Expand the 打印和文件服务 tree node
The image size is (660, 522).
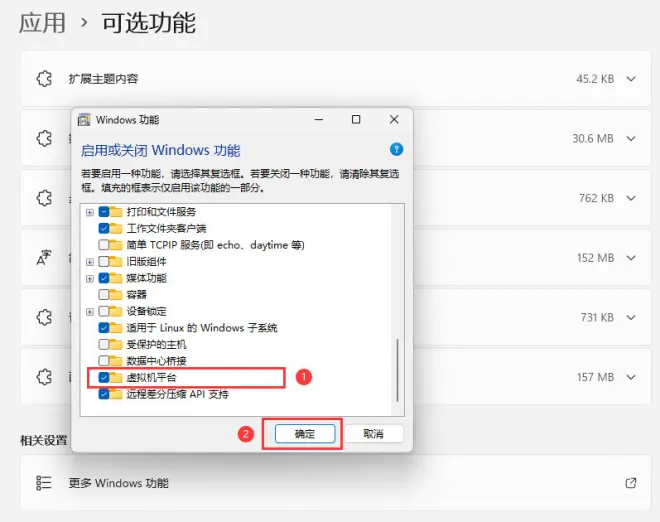point(90,212)
